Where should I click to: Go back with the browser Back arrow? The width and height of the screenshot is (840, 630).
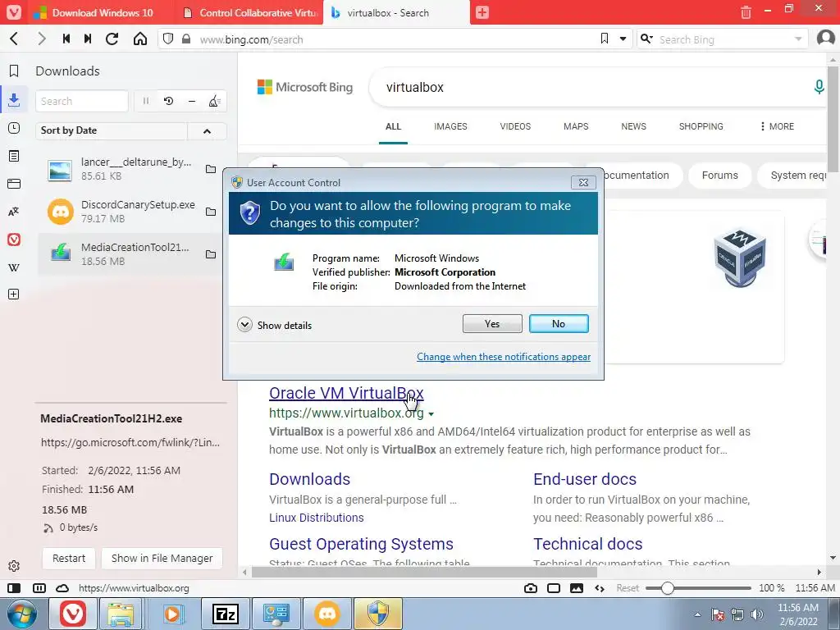15,39
